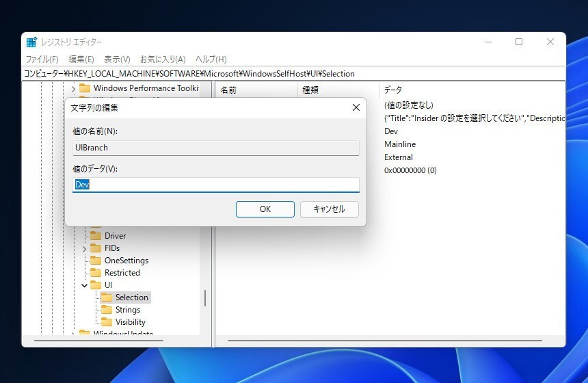This screenshot has height=383, width=588.
Task: Select the Selection key label
Action: click(132, 298)
